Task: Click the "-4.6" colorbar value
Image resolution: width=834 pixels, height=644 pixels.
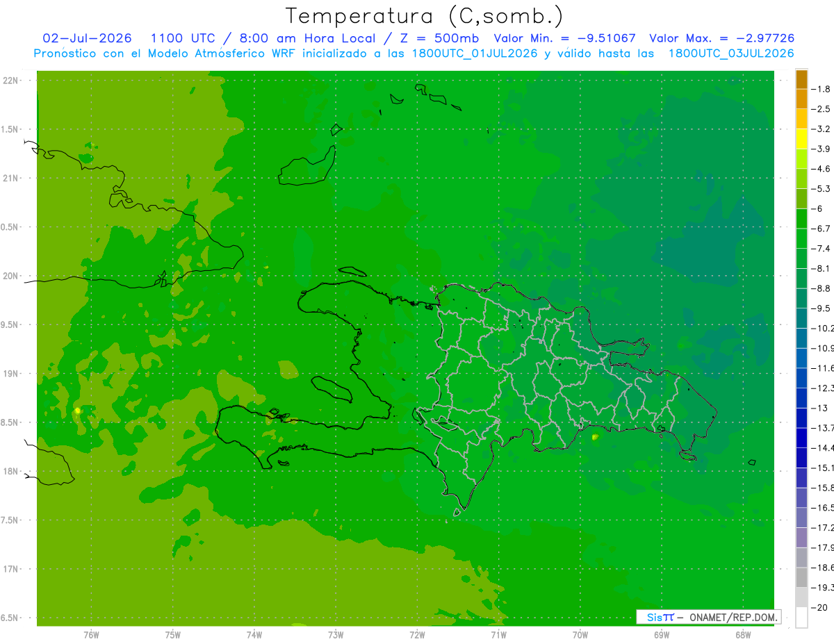Action: (821, 169)
